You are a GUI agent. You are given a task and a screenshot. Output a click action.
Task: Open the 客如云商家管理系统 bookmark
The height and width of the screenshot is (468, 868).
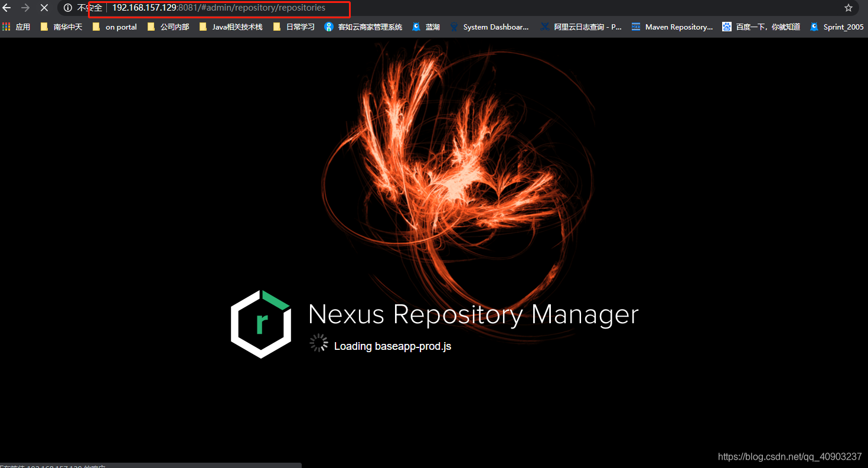[364, 27]
